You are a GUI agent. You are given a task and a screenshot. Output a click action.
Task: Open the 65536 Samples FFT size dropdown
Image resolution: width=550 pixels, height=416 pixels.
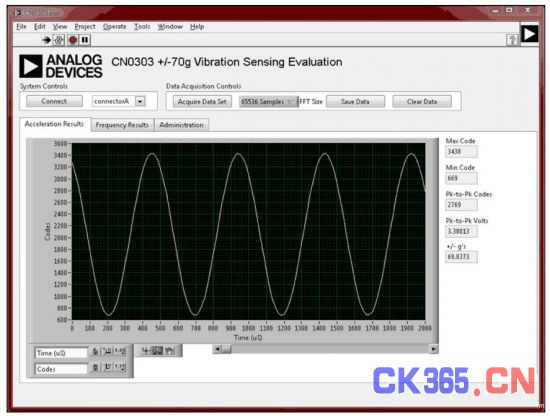coord(269,102)
